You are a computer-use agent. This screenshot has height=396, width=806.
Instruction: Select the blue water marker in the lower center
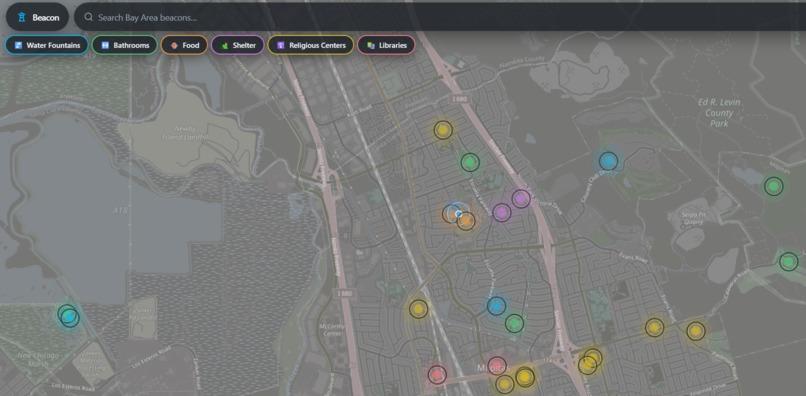tap(497, 306)
